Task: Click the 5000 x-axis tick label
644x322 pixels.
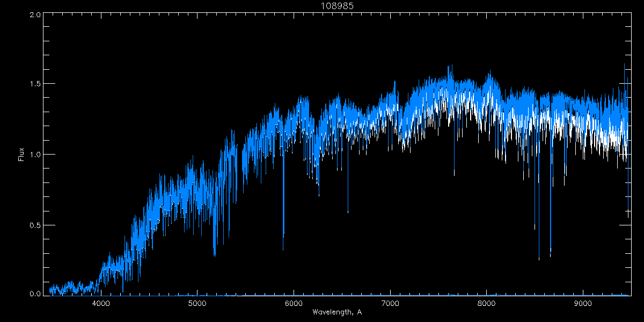Action: click(x=197, y=303)
